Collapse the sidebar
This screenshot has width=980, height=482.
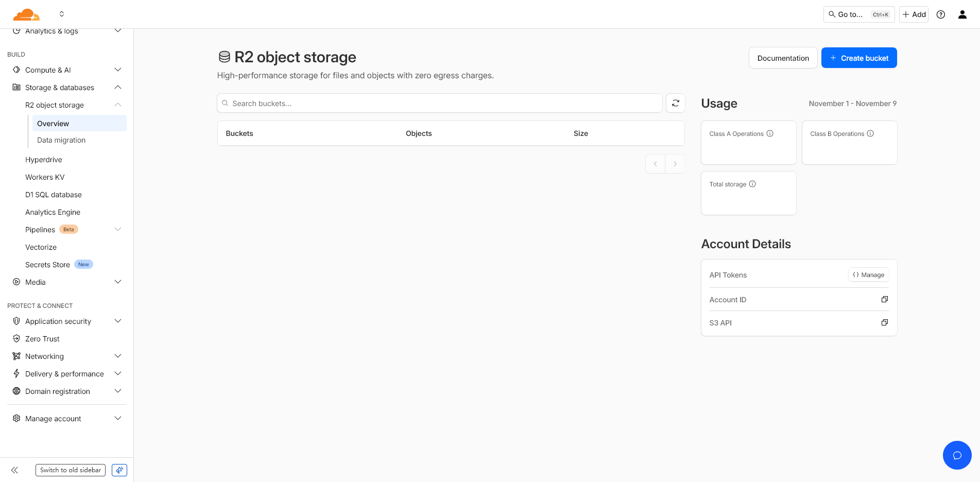(14, 470)
